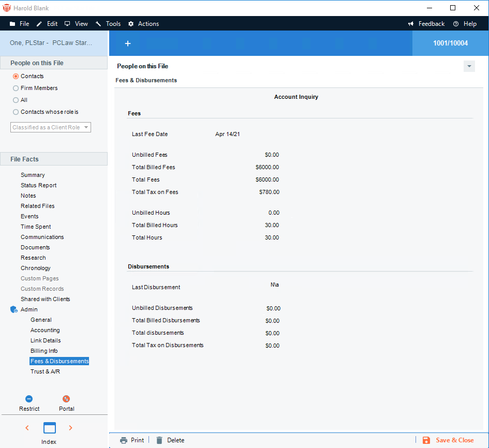Click the plus icon to add a tab
The width and height of the screenshot is (489, 448).
(128, 43)
